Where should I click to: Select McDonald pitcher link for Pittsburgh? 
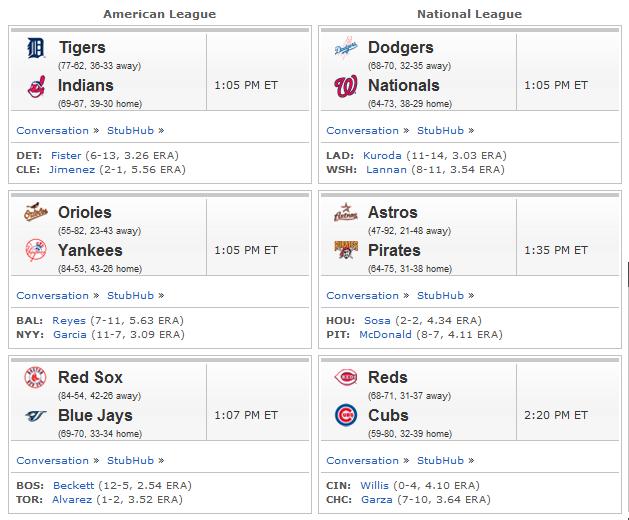pyautogui.click(x=386, y=335)
